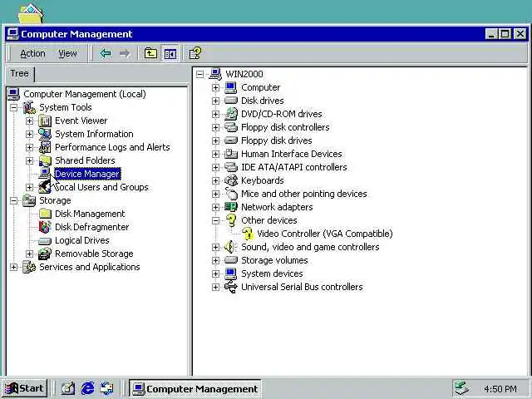Viewport: 532px width, 399px height.
Task: Click the Back arrow toolbar icon
Action: tap(106, 53)
